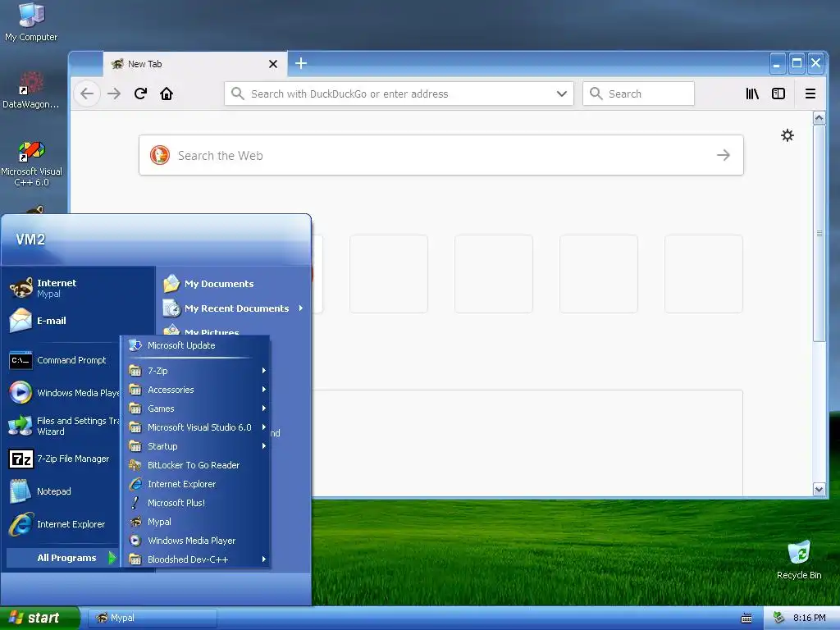Screen dimensions: 840x630
Task: Click the Windows start button
Action: [39, 618]
